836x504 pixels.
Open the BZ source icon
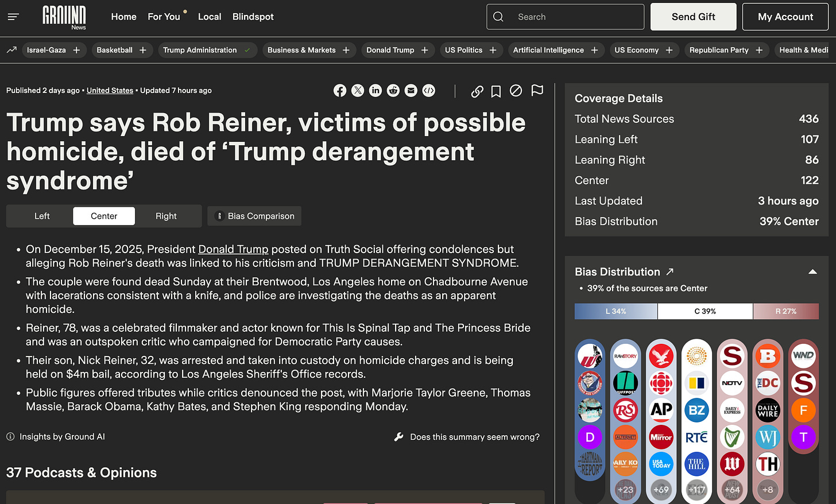[696, 410]
